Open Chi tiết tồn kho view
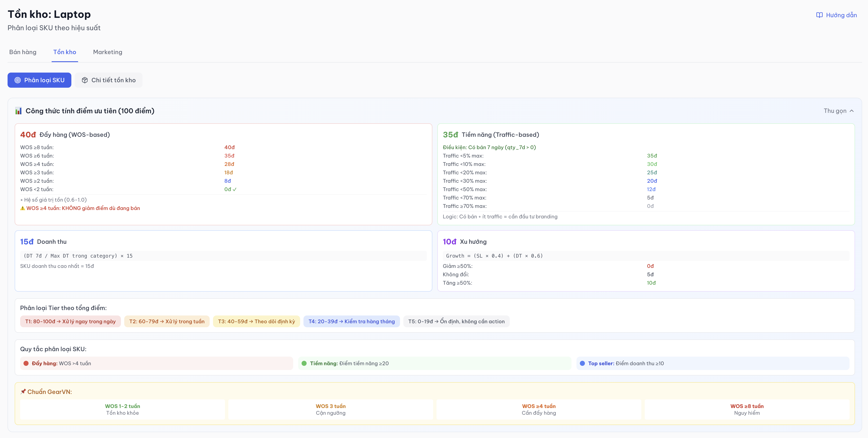This screenshot has height=438, width=868. (x=108, y=80)
